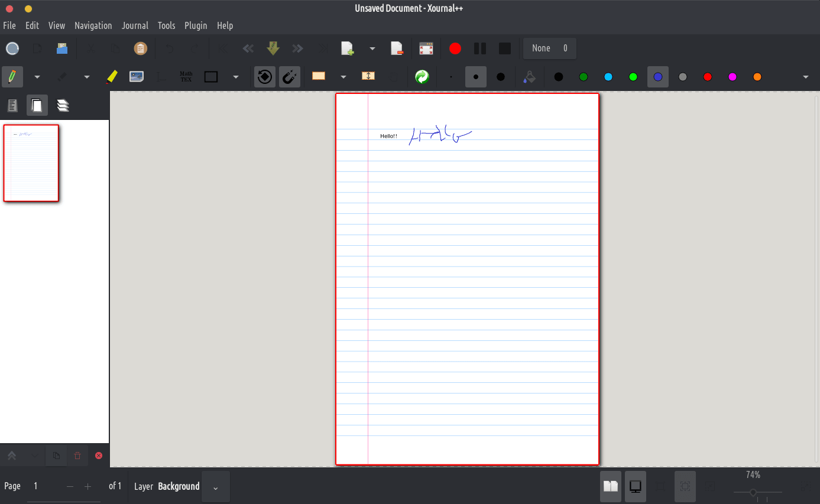Open the Math TEX LaTeX tool
Screen dimensions: 820x504
pos(186,77)
